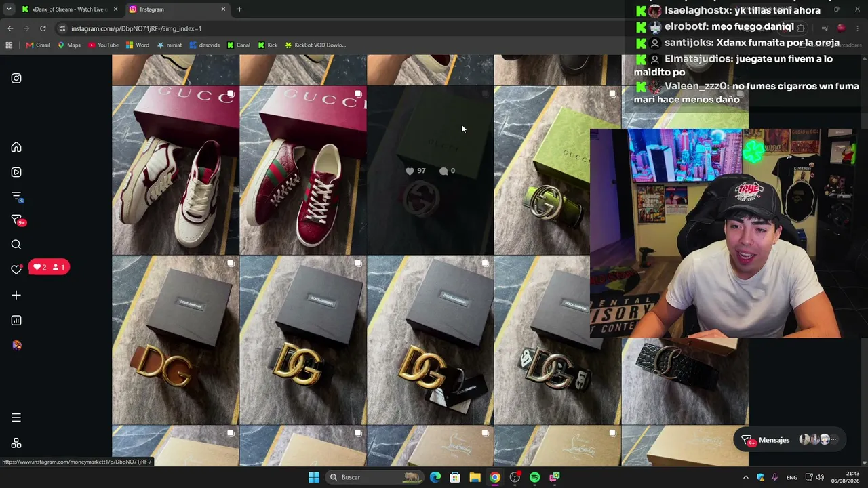The height and width of the screenshot is (488, 868).
Task: Open the Meta apps icon in sidebar
Action: 16,443
